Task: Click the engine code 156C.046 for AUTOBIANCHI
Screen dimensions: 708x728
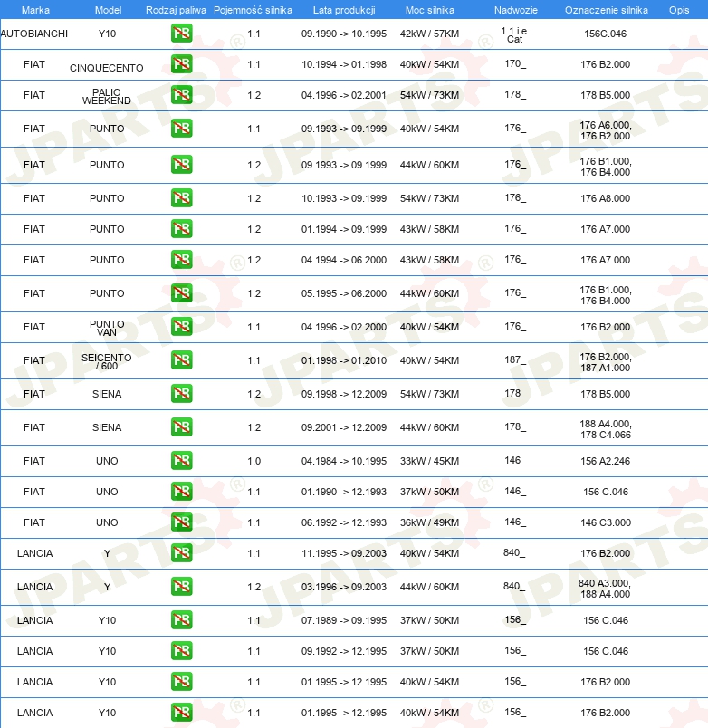Action: tap(606, 34)
